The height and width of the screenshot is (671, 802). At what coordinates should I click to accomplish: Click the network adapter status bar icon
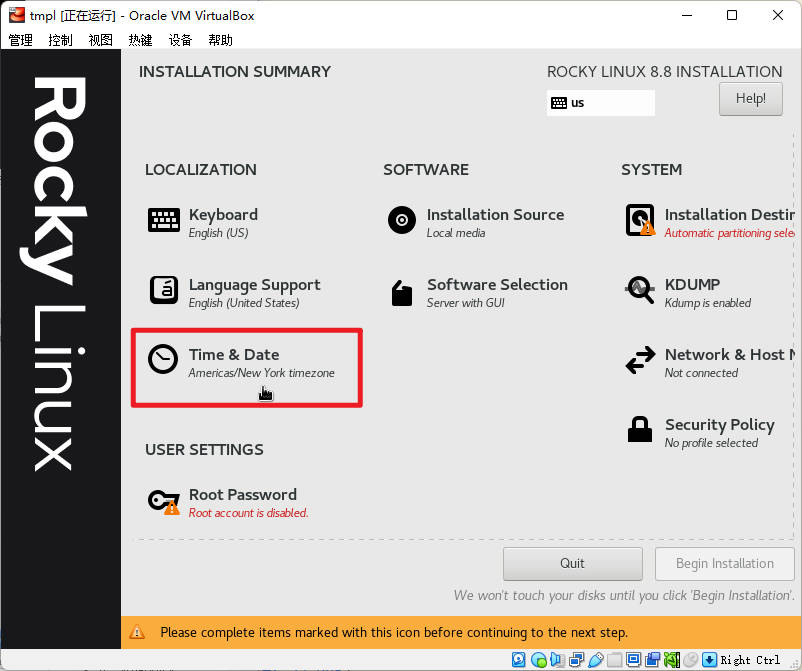(576, 660)
